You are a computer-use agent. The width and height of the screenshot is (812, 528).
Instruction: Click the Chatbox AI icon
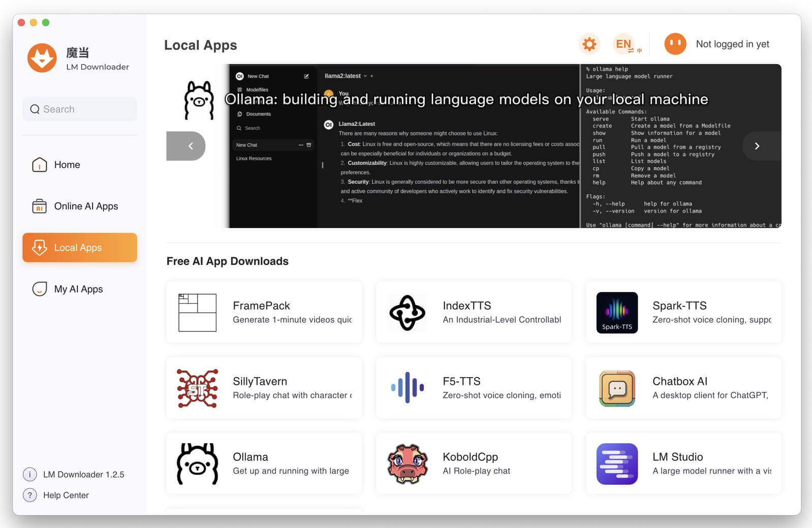click(x=617, y=388)
